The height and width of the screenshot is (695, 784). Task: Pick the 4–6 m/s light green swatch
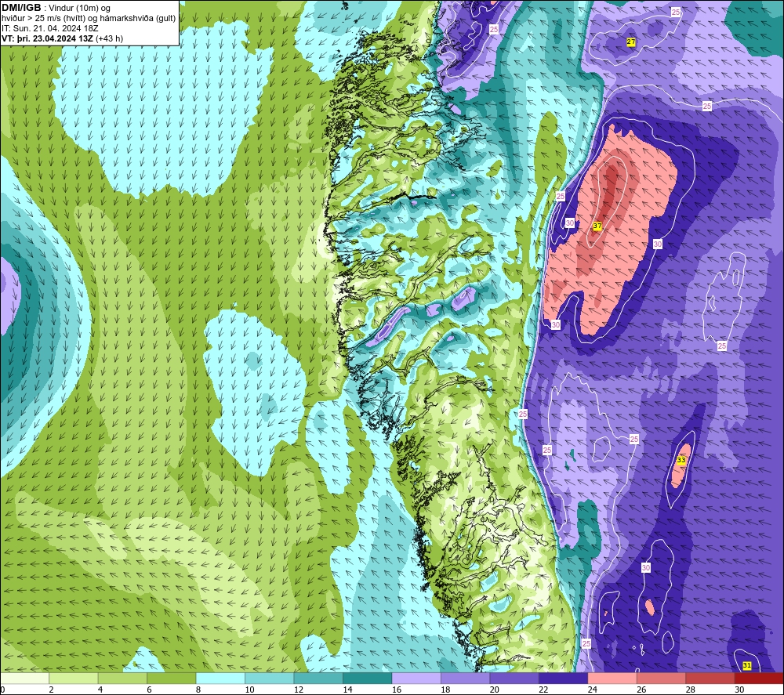122,678
